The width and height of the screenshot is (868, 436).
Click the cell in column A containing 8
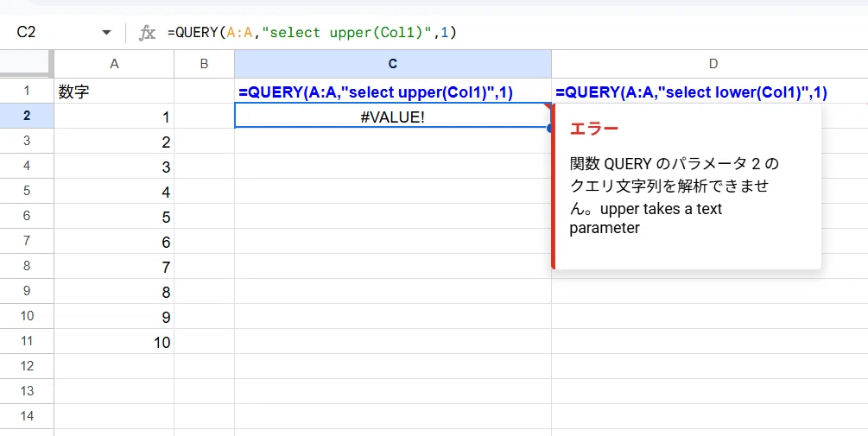coord(114,291)
